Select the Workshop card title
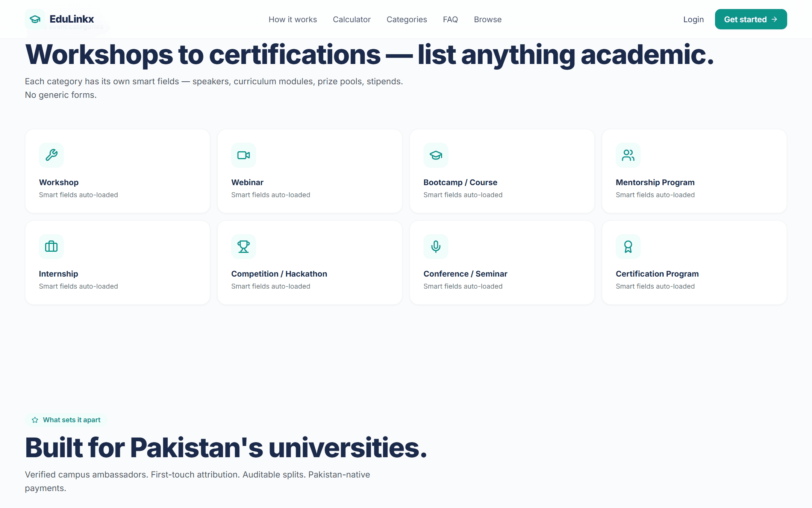This screenshot has height=508, width=812. [59, 183]
